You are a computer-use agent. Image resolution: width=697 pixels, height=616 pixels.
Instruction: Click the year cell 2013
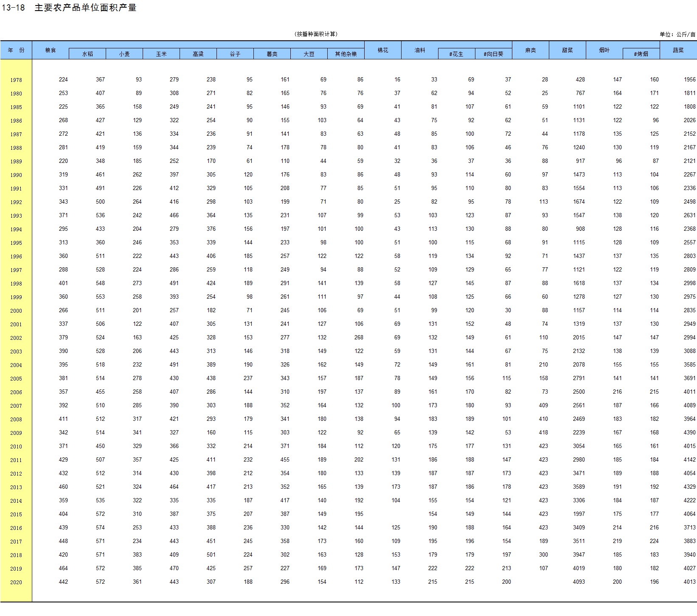pyautogui.click(x=16, y=487)
